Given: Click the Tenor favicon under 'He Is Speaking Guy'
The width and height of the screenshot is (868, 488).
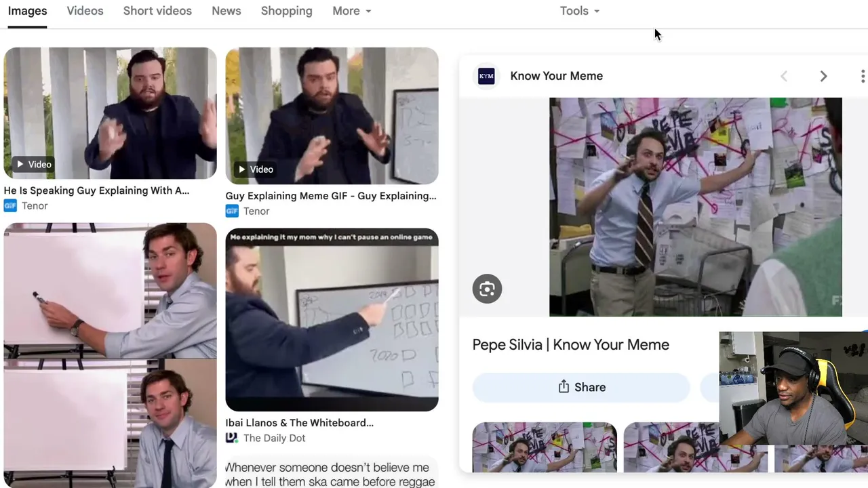Looking at the screenshot, I should pyautogui.click(x=10, y=206).
